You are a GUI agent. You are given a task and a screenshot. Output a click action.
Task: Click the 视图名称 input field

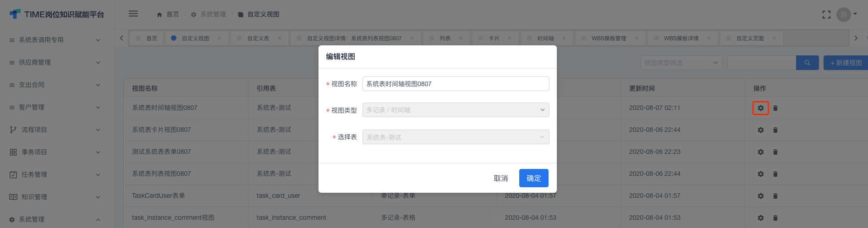[x=456, y=84]
